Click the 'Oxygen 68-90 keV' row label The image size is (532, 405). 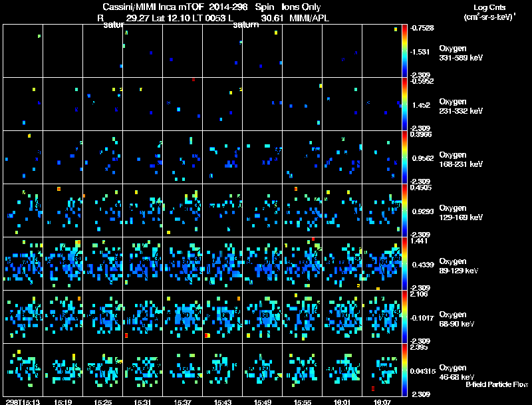(x=457, y=319)
